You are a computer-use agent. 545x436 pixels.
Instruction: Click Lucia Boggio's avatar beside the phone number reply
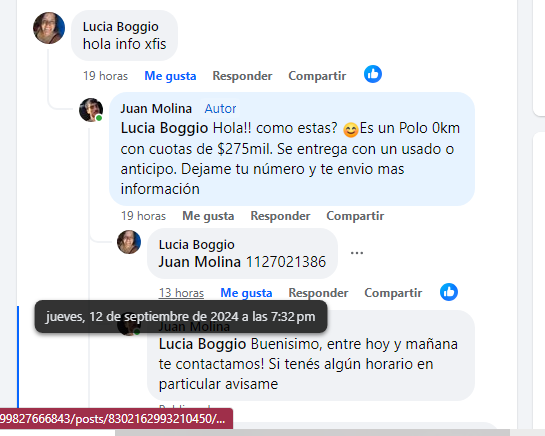click(x=129, y=242)
